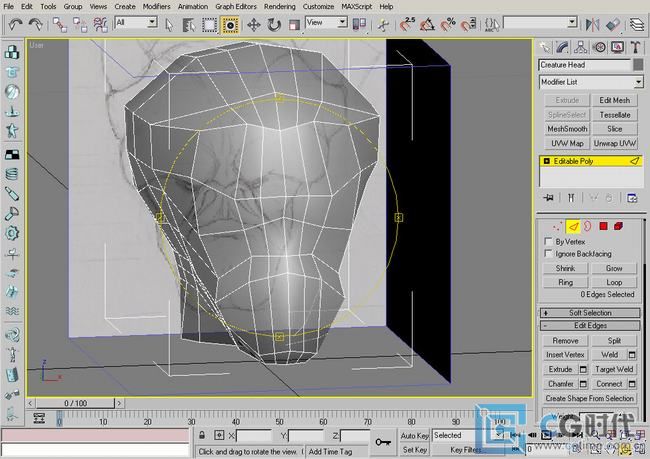Click the Align tool icon
Screen dimensions: 650x459
[x=613, y=24]
